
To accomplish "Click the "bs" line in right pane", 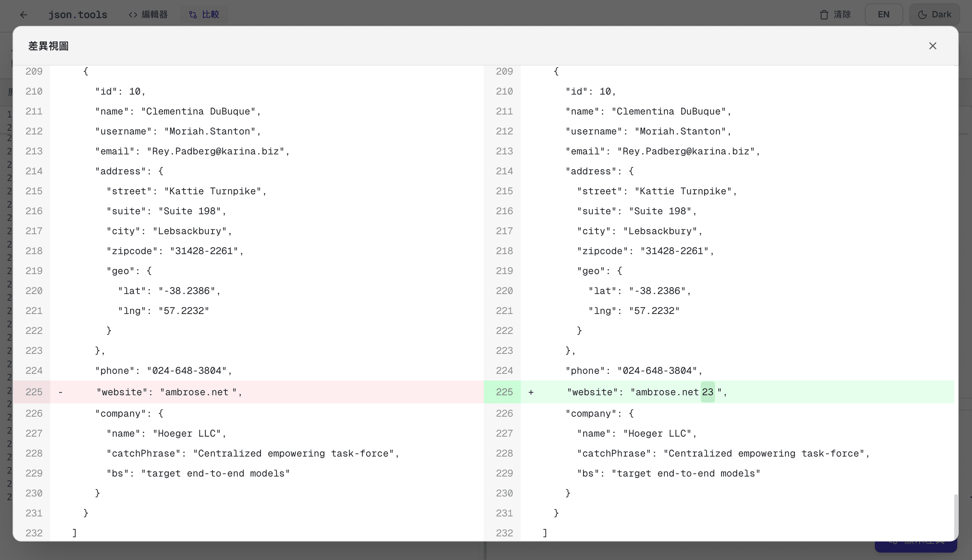I will coord(669,474).
